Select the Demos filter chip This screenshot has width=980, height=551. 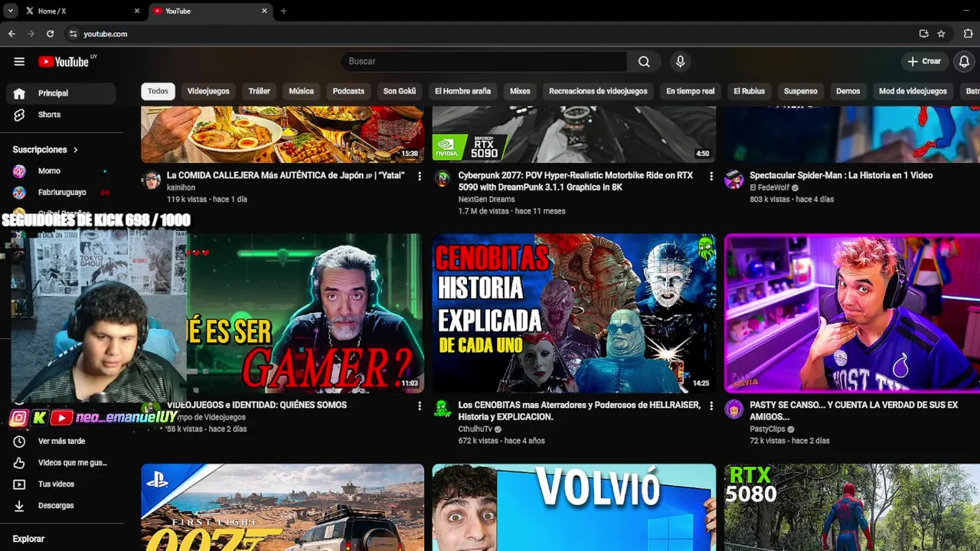(x=848, y=91)
